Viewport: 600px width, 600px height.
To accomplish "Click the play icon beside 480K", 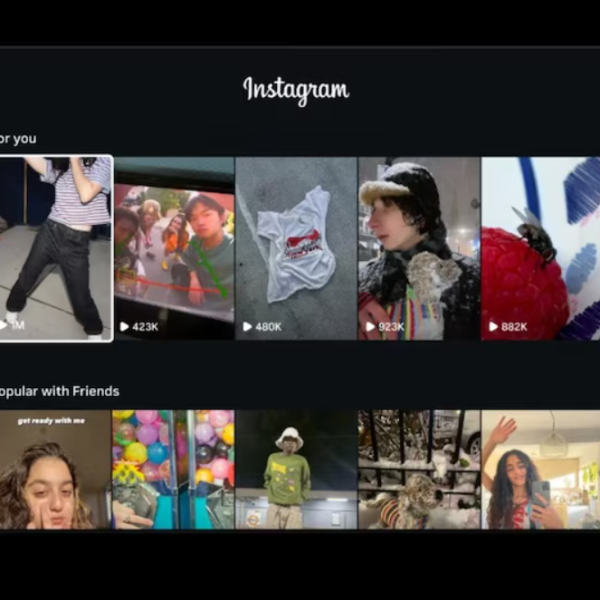I will point(247,326).
